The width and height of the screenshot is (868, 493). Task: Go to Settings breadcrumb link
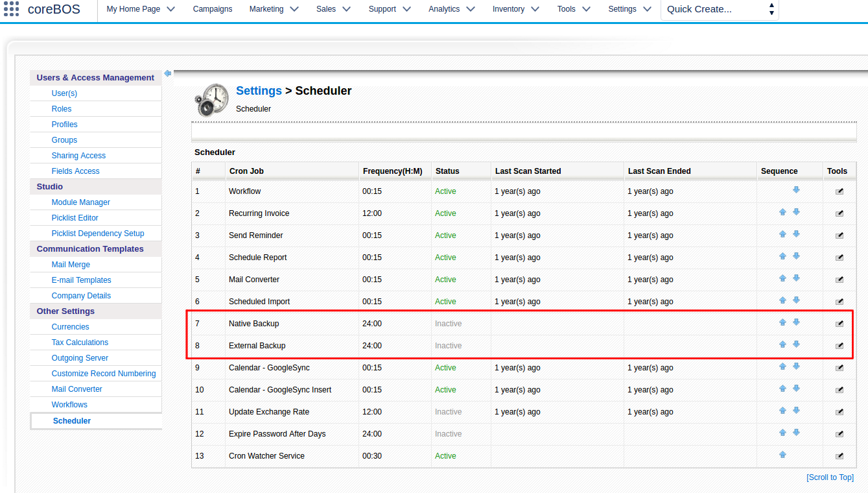(259, 91)
